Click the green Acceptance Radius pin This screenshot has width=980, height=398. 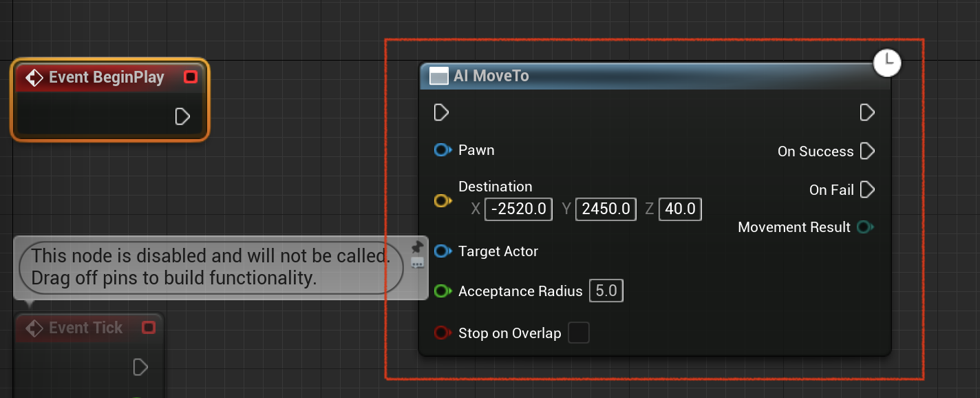tap(443, 291)
